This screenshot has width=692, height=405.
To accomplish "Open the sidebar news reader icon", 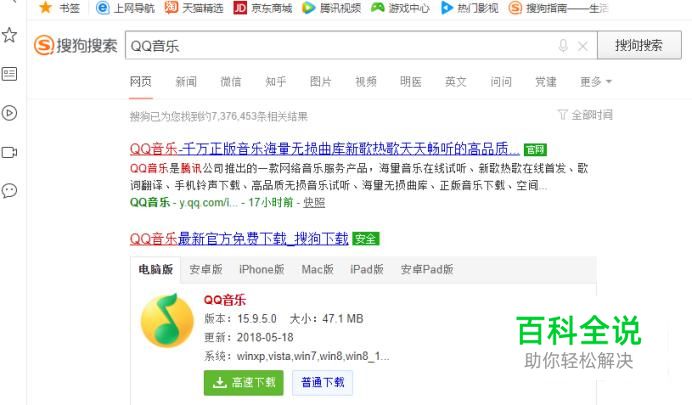I will (9, 74).
